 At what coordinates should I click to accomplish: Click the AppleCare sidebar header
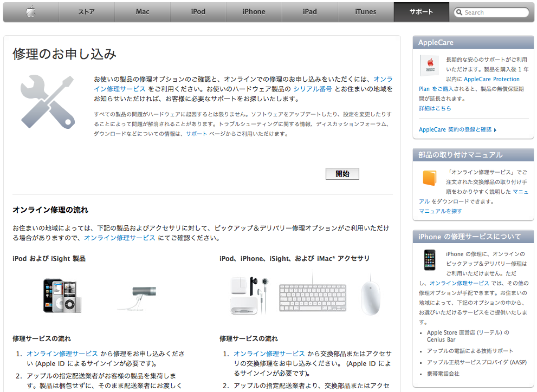click(473, 42)
